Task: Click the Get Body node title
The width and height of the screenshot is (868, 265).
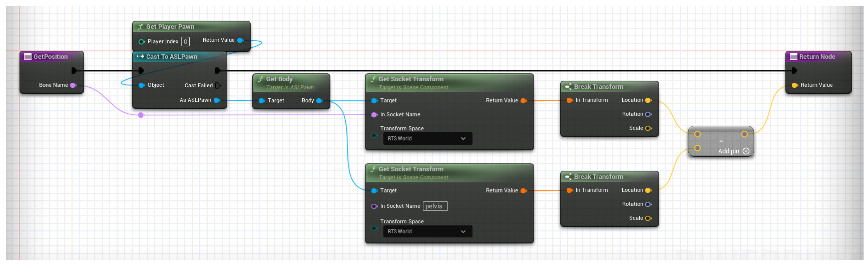Action: tap(279, 79)
